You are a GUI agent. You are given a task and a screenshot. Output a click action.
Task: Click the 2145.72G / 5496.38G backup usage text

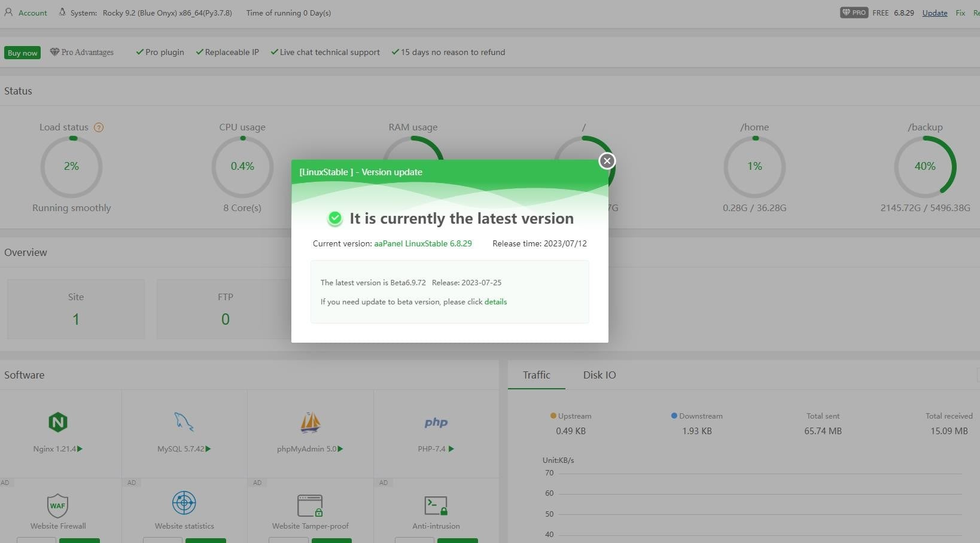pyautogui.click(x=926, y=208)
